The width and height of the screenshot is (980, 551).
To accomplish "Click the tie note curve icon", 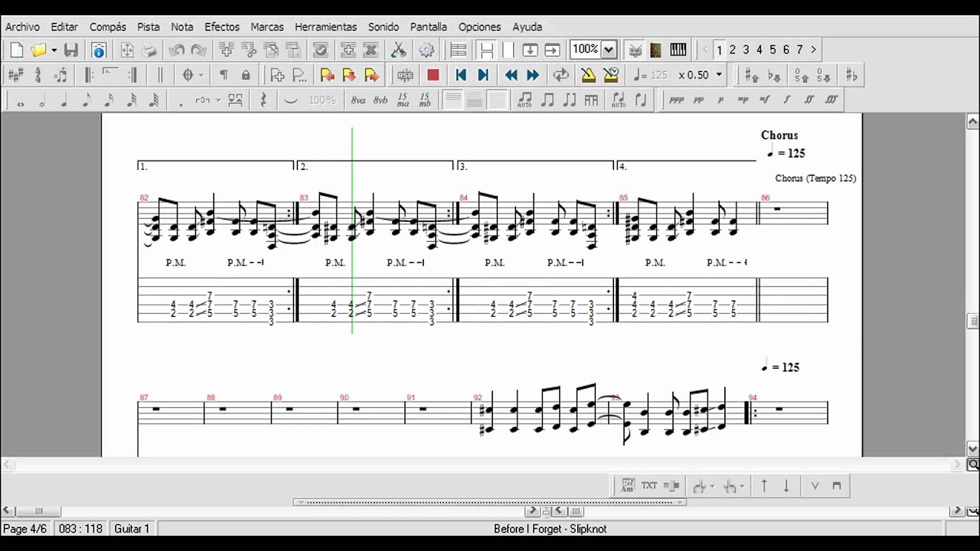I will [291, 100].
